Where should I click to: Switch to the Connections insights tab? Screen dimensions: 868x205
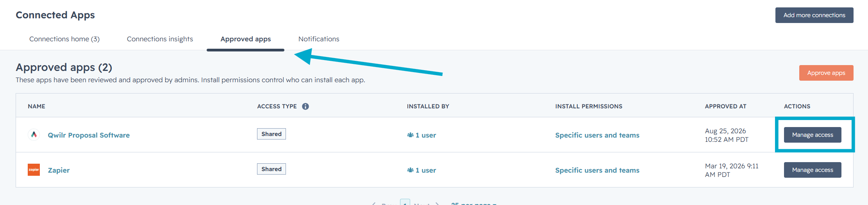pos(160,39)
